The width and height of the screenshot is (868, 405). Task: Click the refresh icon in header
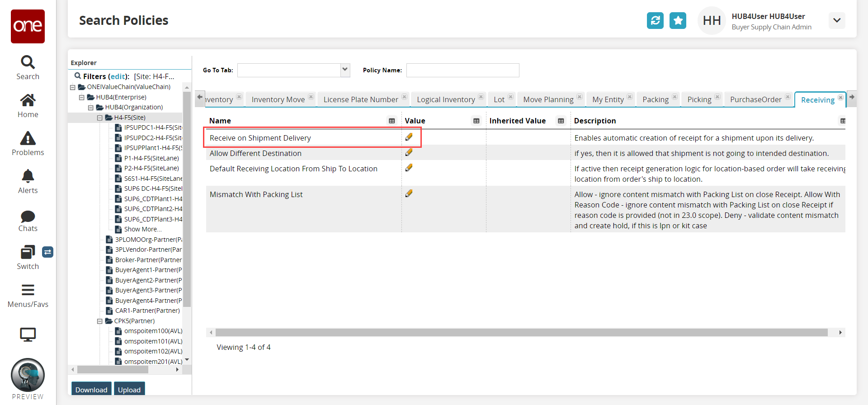tap(655, 20)
